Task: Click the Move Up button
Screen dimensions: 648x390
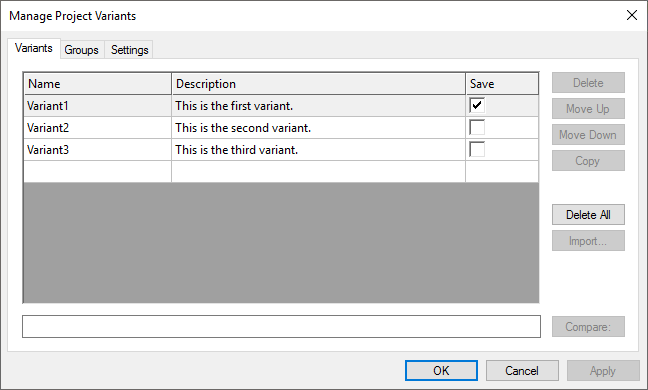Action: [x=588, y=109]
